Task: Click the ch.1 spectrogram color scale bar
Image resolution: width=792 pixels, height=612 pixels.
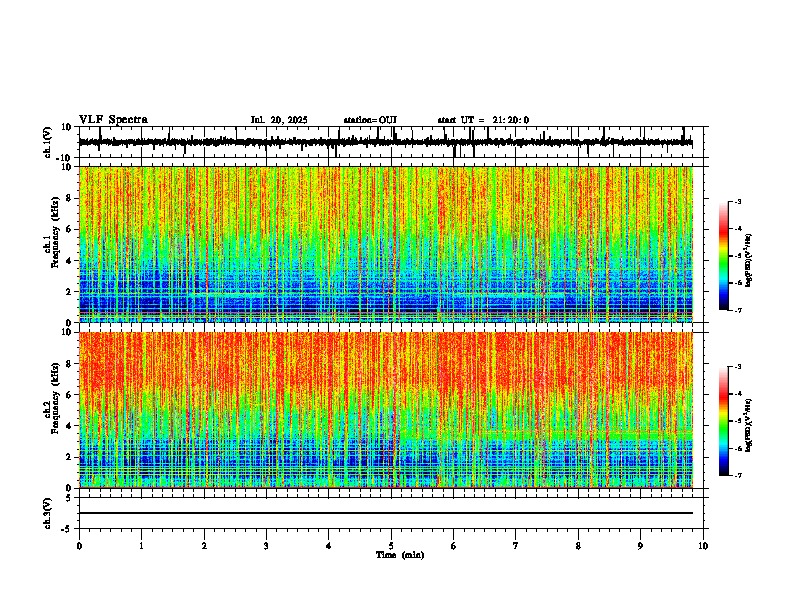Action: (x=723, y=256)
